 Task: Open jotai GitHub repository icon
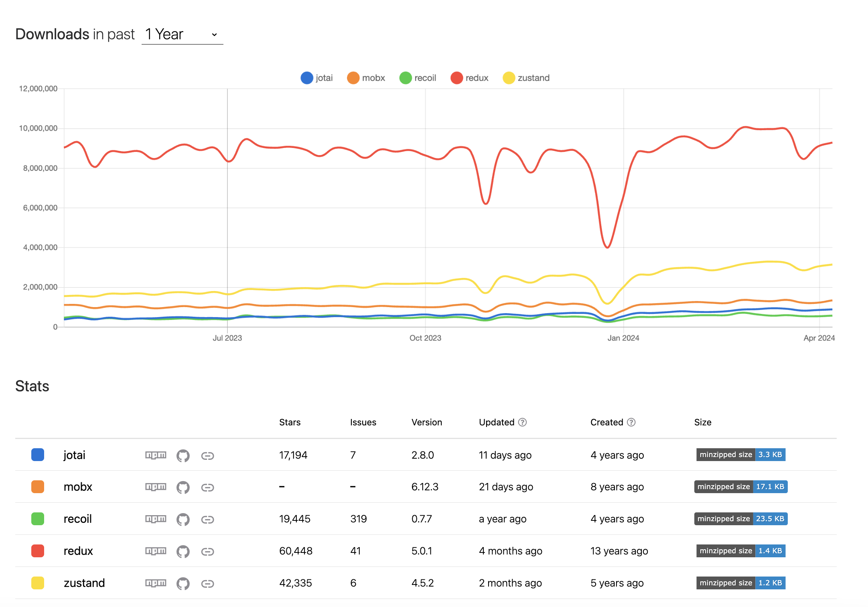tap(183, 455)
